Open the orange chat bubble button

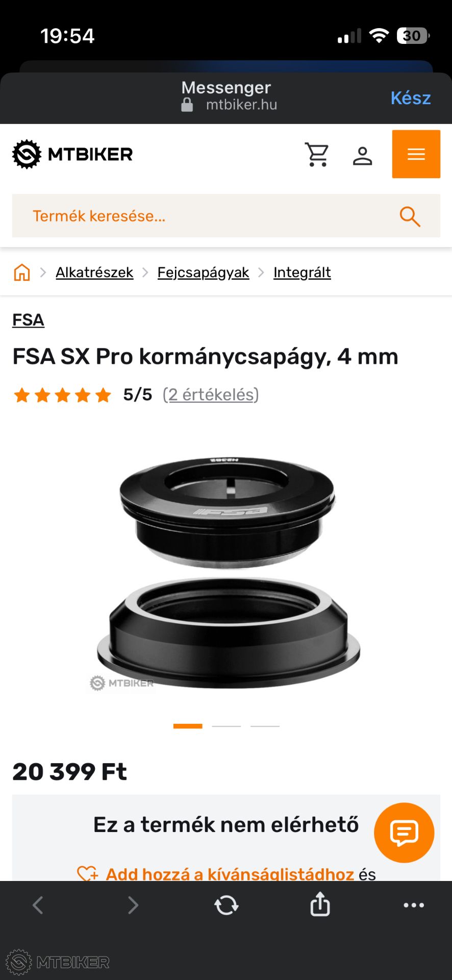tap(404, 832)
